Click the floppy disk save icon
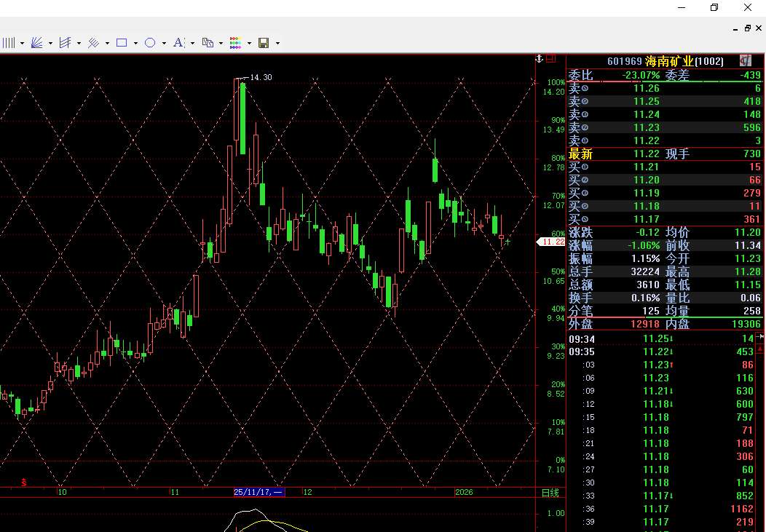 [x=264, y=43]
